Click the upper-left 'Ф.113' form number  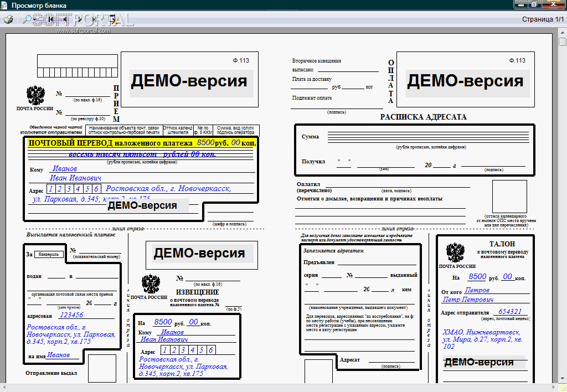point(241,60)
